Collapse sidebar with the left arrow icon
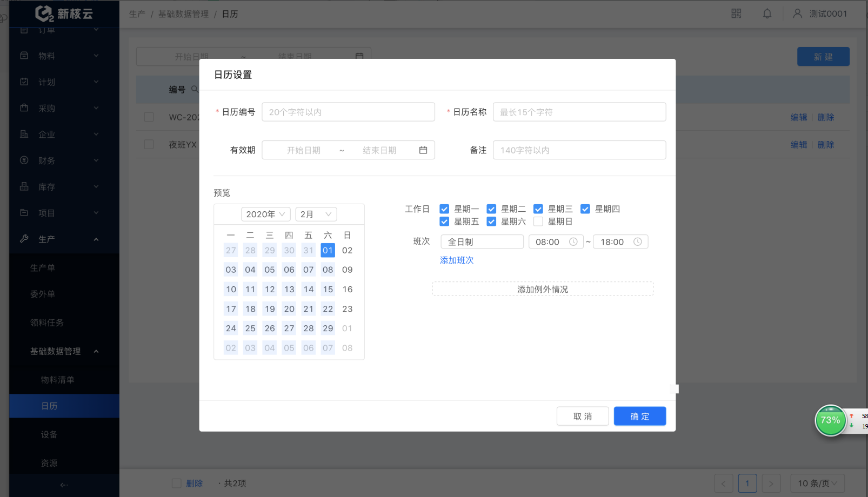Screen dimensions: 868x497 64,485
